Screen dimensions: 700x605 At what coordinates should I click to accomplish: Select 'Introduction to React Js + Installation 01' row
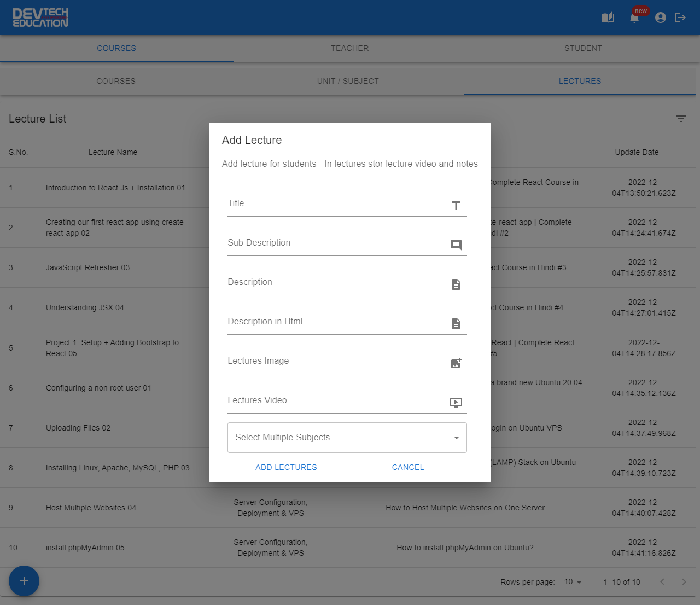pos(115,188)
